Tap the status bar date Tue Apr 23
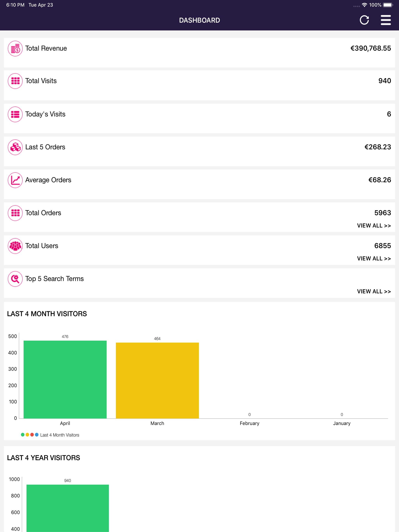The height and width of the screenshot is (532, 399). pos(41,5)
